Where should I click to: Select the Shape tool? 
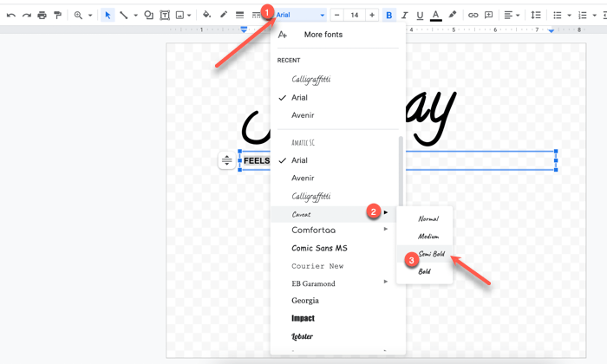(x=148, y=15)
